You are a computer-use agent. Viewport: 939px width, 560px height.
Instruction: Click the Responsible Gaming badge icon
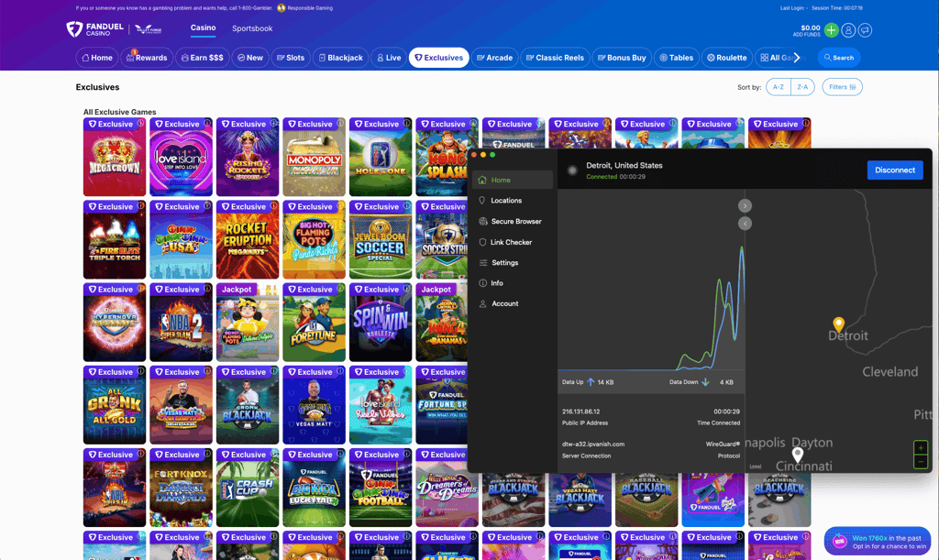point(282,7)
